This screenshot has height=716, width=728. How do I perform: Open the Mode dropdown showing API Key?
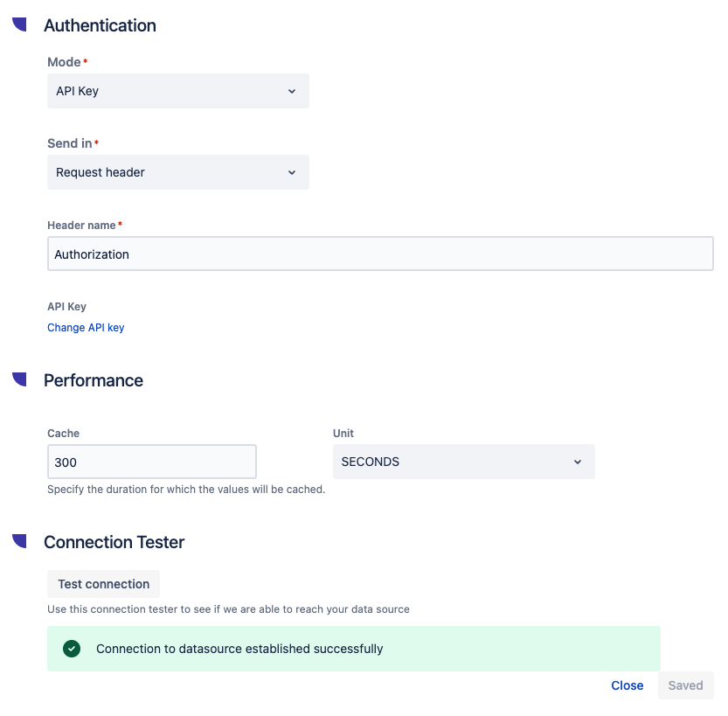pyautogui.click(x=177, y=91)
